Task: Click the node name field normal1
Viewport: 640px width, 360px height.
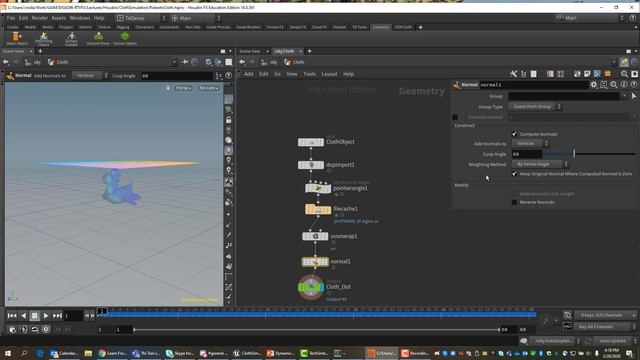Action: coord(533,85)
